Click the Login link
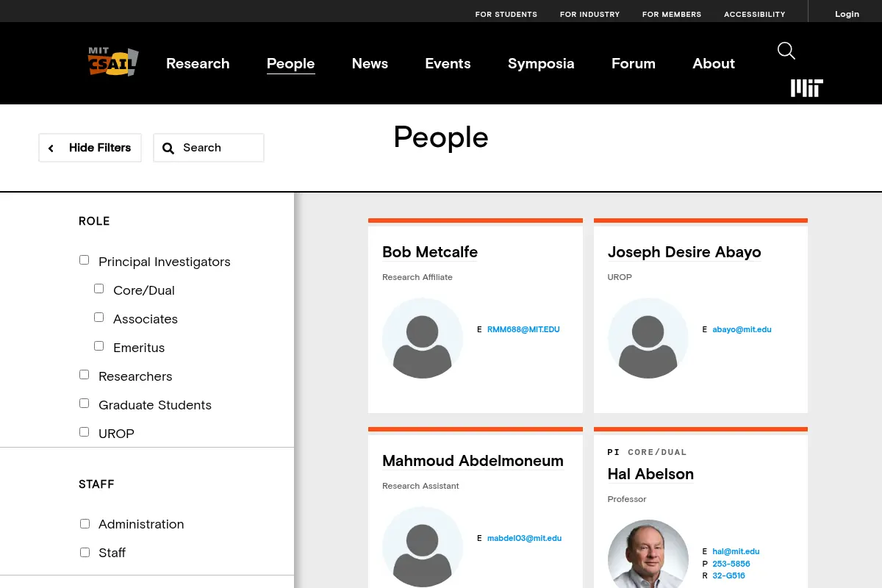 click(847, 14)
